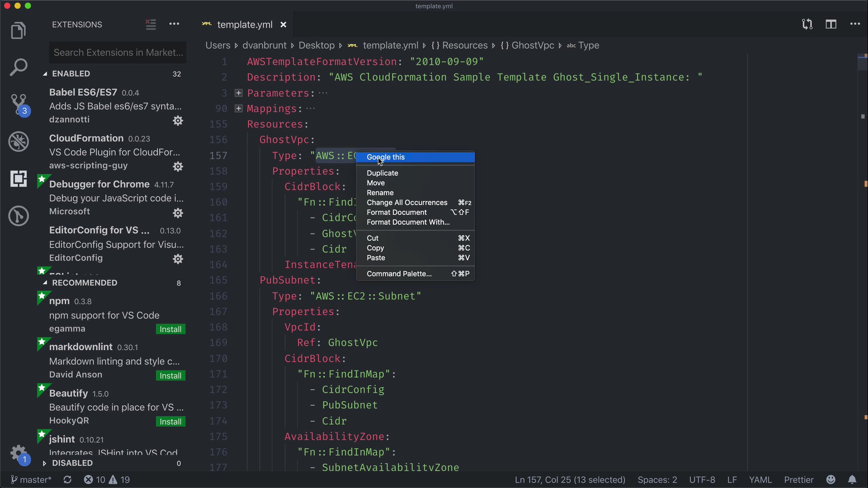Install the npm extension
The image size is (868, 488).
170,329
